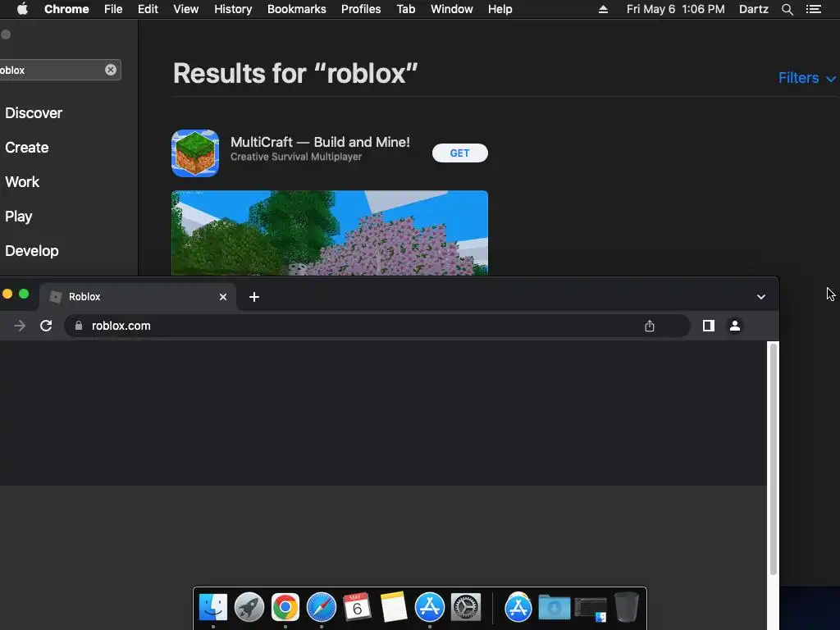Open a new Chrome tab

[254, 297]
